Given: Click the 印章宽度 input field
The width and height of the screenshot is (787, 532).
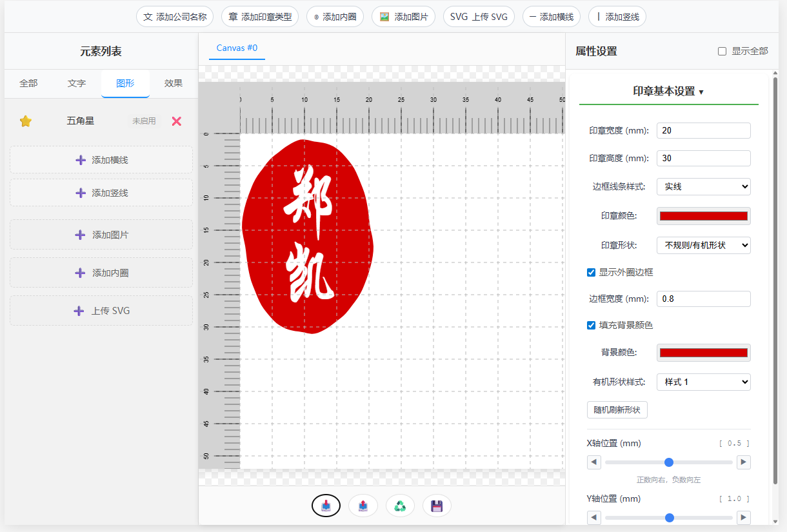Looking at the screenshot, I should (703, 130).
